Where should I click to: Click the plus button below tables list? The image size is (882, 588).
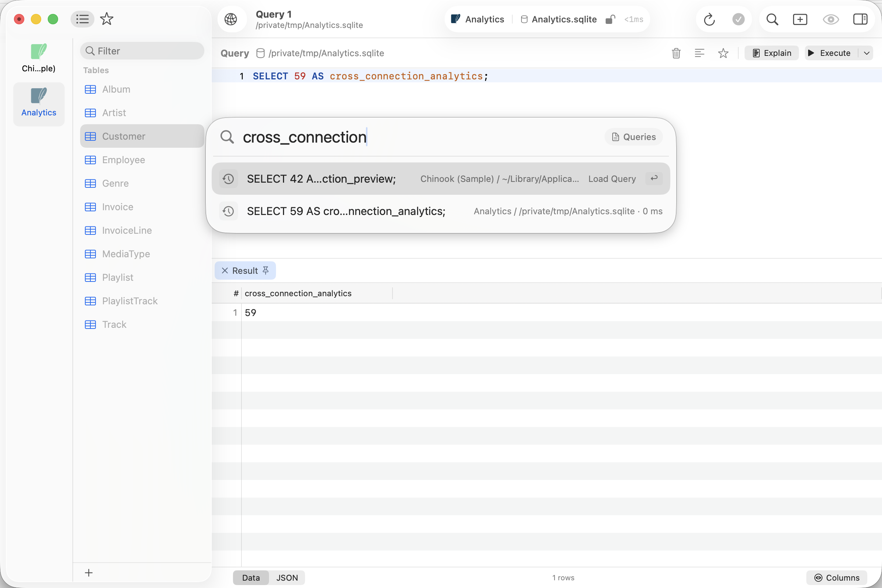(x=89, y=573)
